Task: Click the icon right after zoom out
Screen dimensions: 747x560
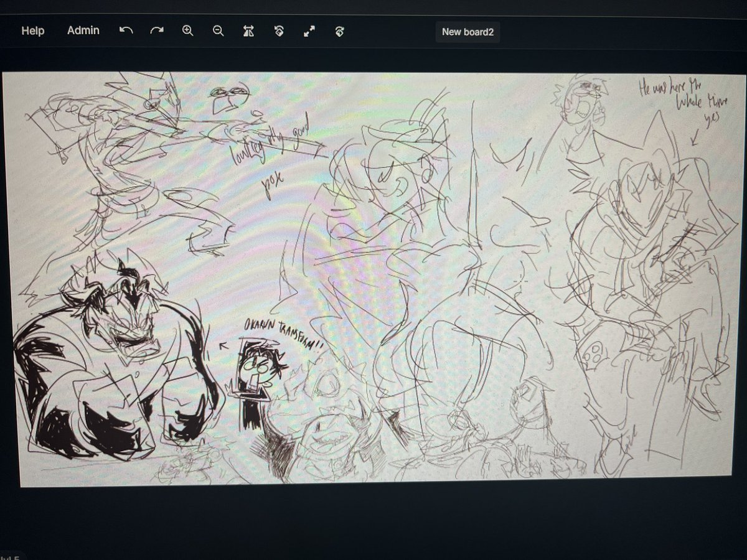Action: pos(248,32)
